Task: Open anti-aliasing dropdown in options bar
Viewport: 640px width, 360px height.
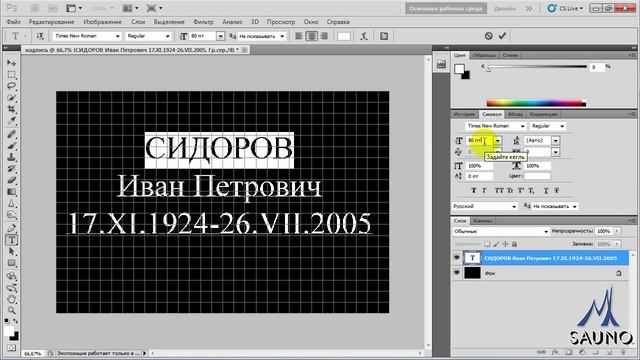Action: click(x=282, y=36)
